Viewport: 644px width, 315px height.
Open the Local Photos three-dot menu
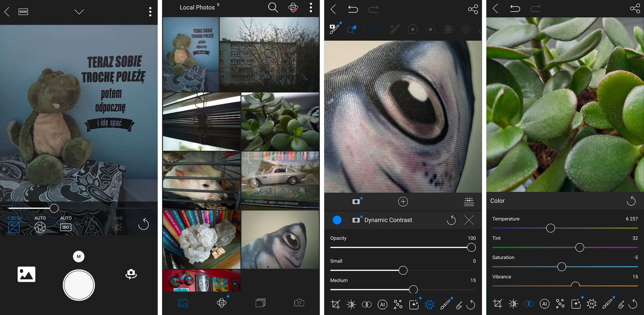(311, 7)
